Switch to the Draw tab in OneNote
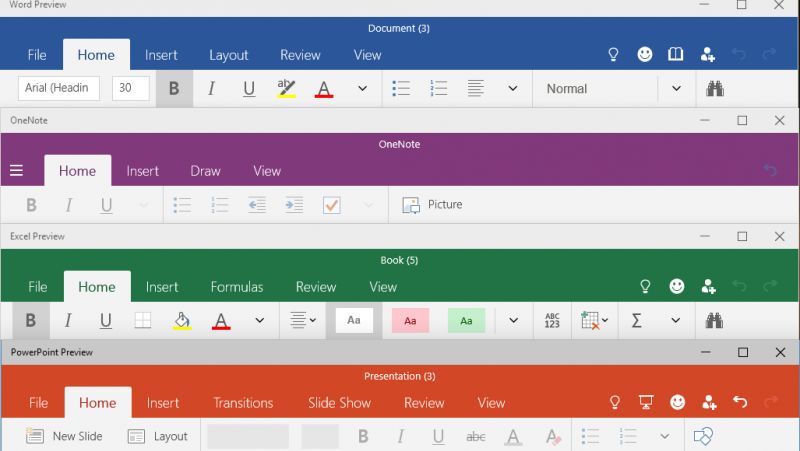This screenshot has height=451, width=800. [205, 171]
